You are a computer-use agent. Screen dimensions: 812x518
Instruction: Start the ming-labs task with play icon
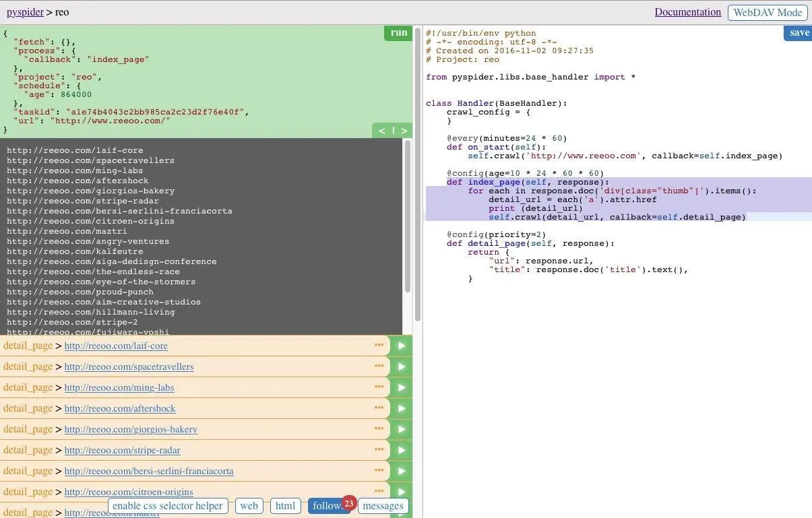coord(402,387)
